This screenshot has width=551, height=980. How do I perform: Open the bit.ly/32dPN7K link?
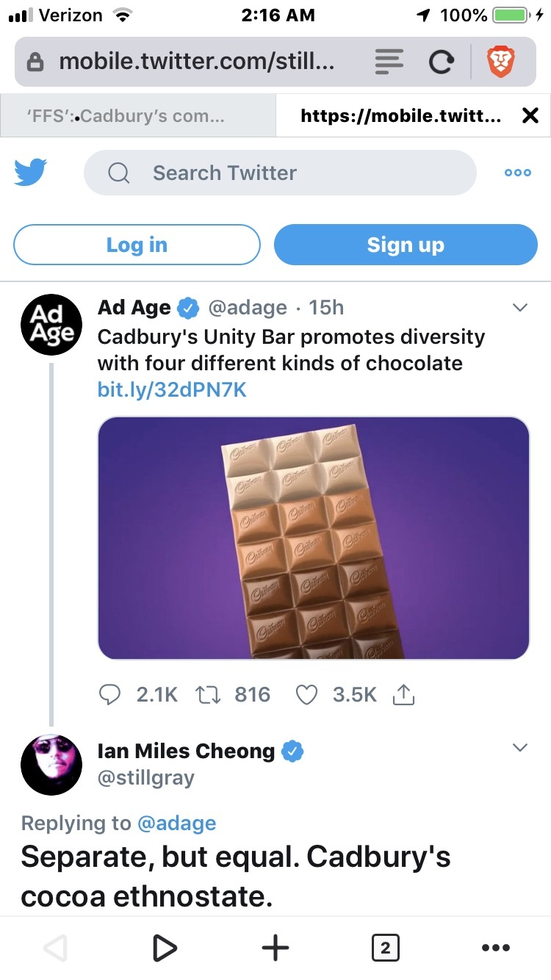click(172, 389)
